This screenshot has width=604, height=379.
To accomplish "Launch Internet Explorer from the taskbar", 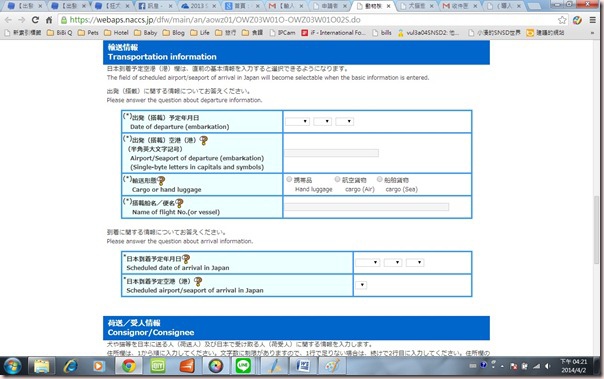I will point(70,366).
